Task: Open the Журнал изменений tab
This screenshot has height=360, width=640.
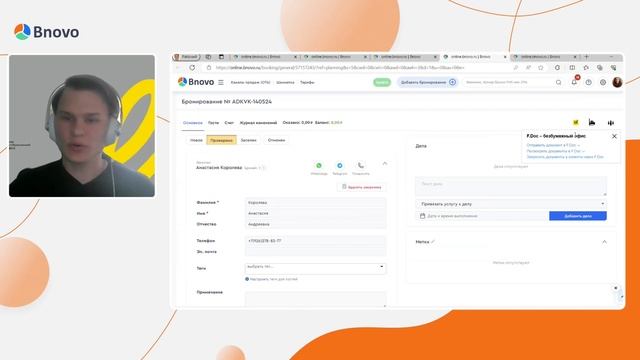Action: point(258,122)
